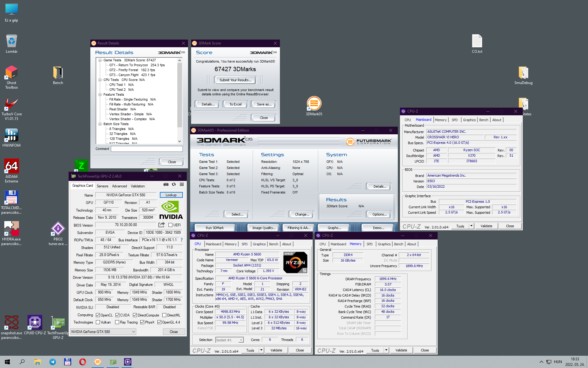Click Result Details tree scrollbar down arrow
Viewport: 588px width, 368px height.
coord(179,141)
